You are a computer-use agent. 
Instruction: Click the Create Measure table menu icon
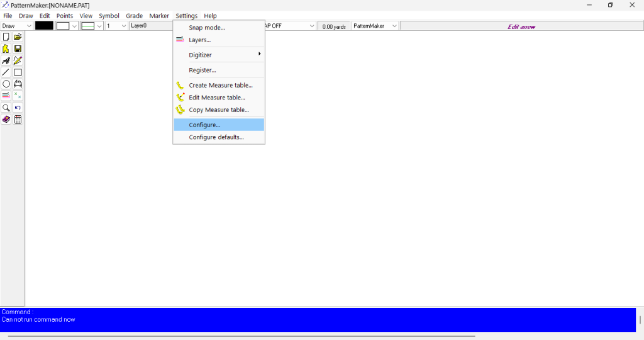pyautogui.click(x=180, y=86)
